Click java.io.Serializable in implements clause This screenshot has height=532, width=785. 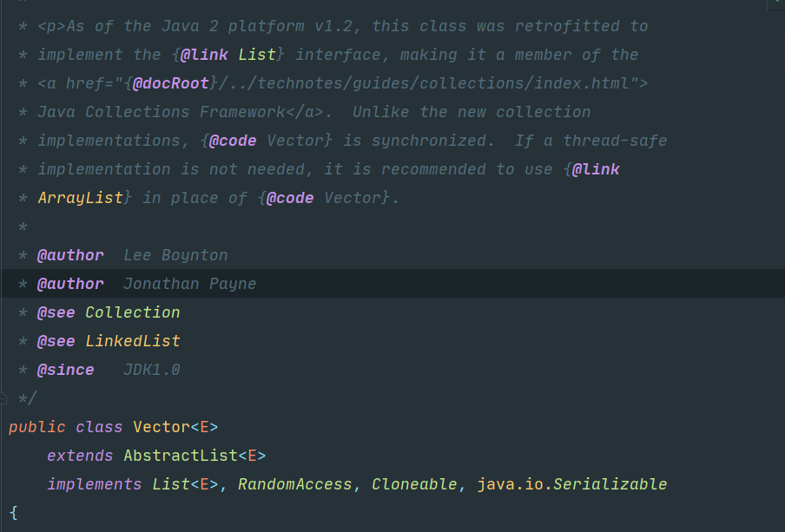[x=571, y=484]
